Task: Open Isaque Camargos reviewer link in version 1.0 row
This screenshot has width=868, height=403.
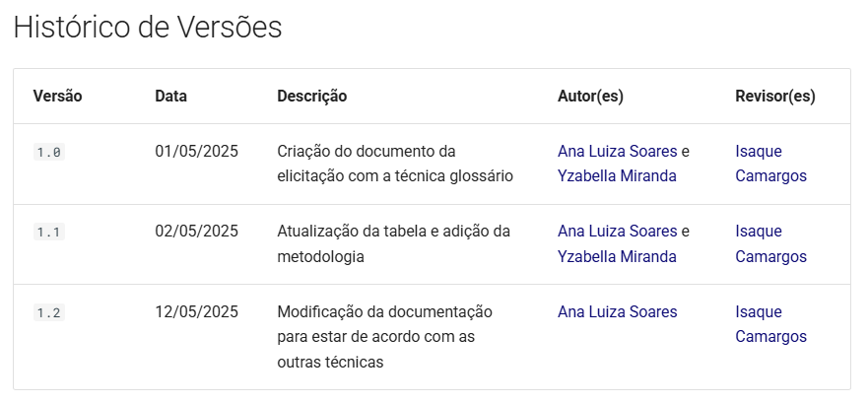Action: 770,164
